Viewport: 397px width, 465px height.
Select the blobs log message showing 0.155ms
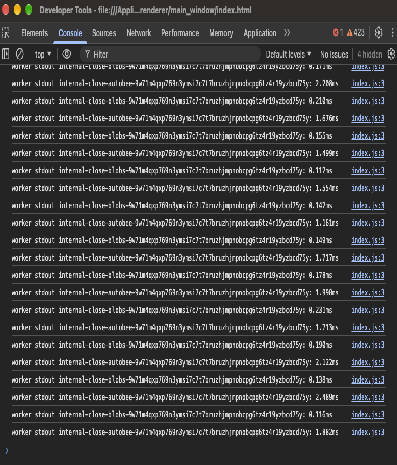tap(172, 136)
